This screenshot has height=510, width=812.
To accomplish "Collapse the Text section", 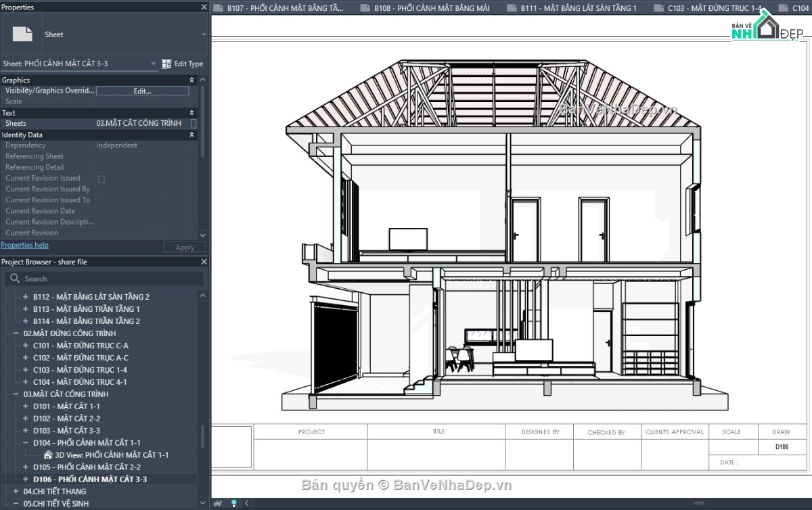I will click(191, 113).
